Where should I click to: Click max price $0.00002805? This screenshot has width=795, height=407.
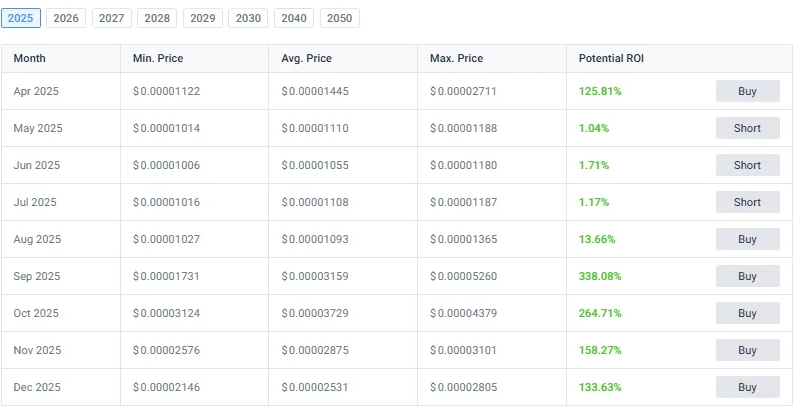[x=463, y=387]
